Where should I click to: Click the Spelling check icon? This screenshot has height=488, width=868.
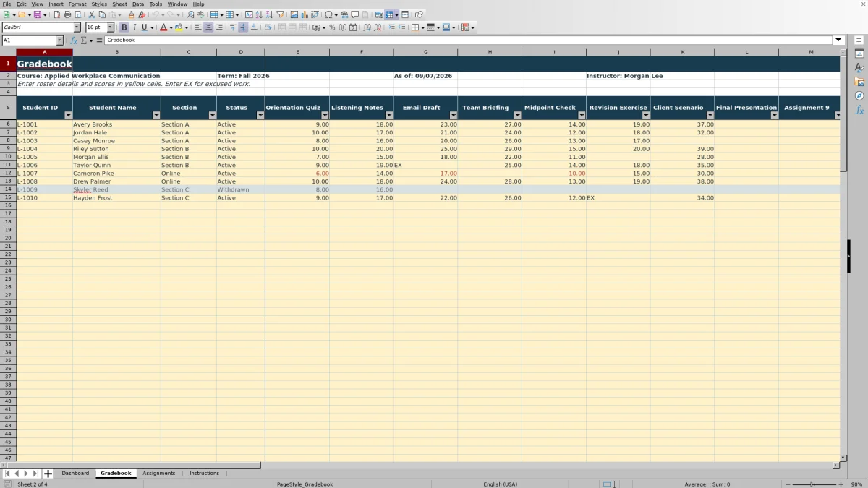coord(200,14)
